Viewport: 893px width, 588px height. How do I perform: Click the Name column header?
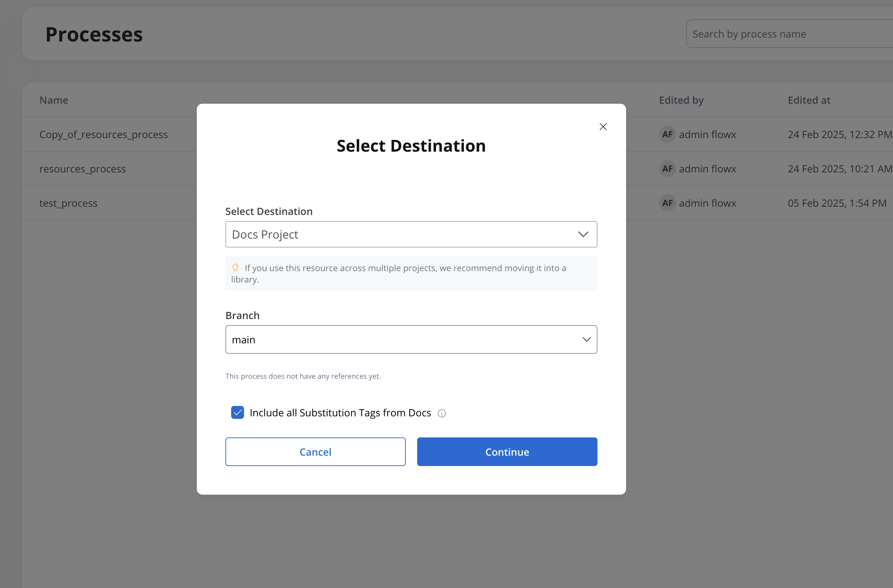(x=54, y=100)
